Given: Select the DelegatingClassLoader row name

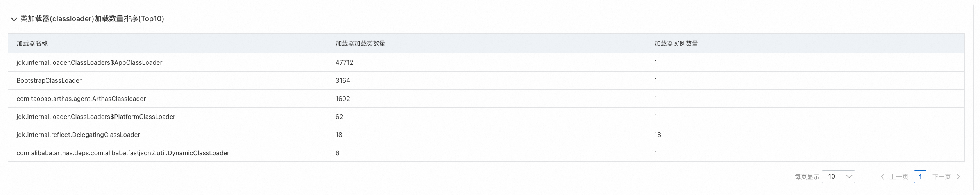Looking at the screenshot, I should click(78, 135).
